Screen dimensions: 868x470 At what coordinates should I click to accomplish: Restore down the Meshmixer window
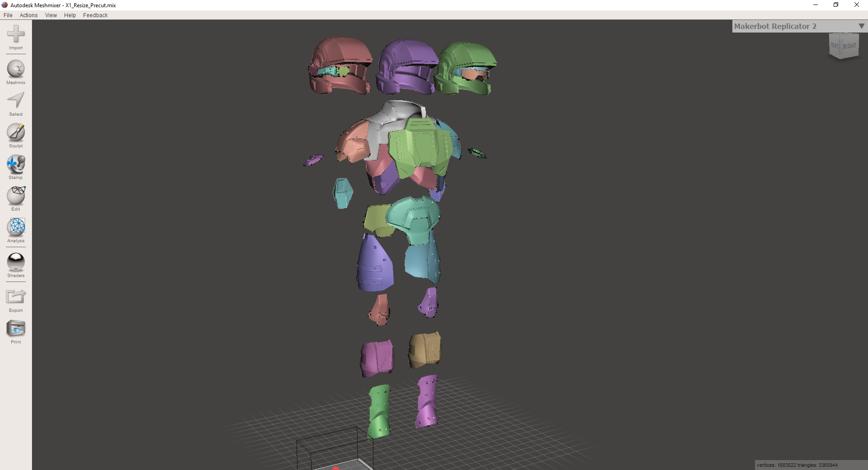[x=836, y=5]
